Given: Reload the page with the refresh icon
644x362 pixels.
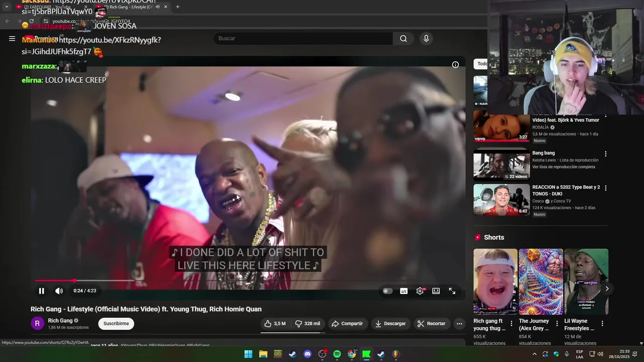Looking at the screenshot, I should pos(32,21).
